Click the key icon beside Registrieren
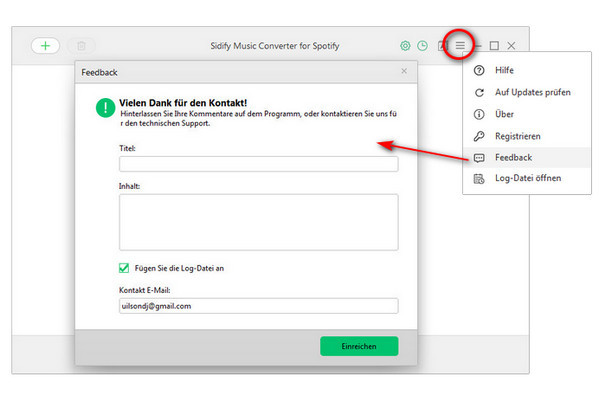Viewport: 599px width, 402px height. click(x=479, y=136)
